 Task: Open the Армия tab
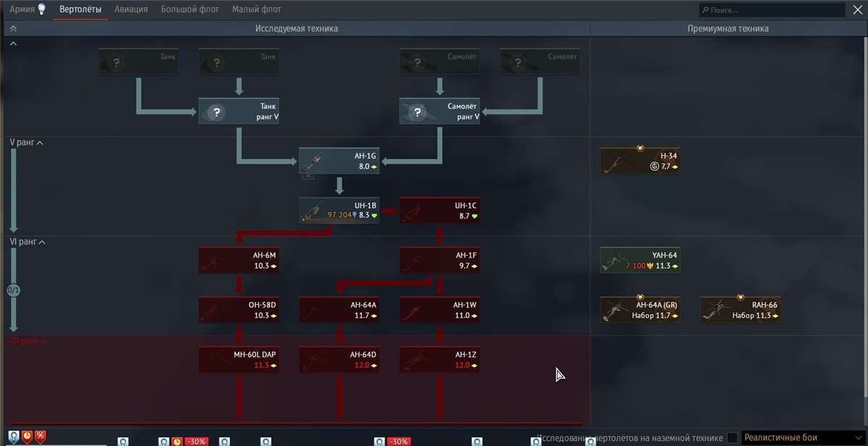22,9
